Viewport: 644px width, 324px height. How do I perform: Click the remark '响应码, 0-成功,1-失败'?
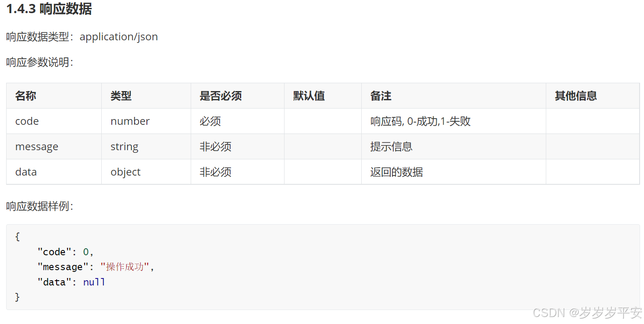click(x=420, y=121)
